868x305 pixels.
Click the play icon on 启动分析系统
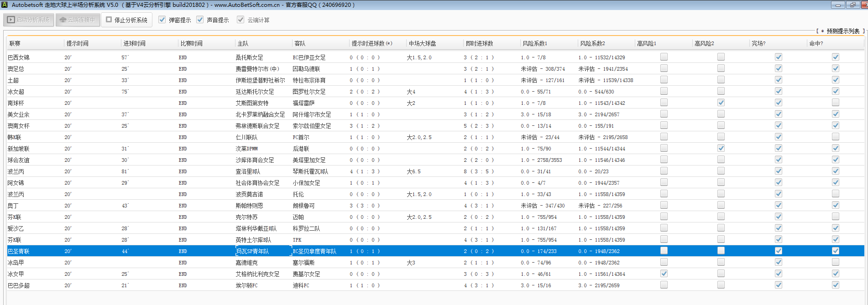pos(11,20)
